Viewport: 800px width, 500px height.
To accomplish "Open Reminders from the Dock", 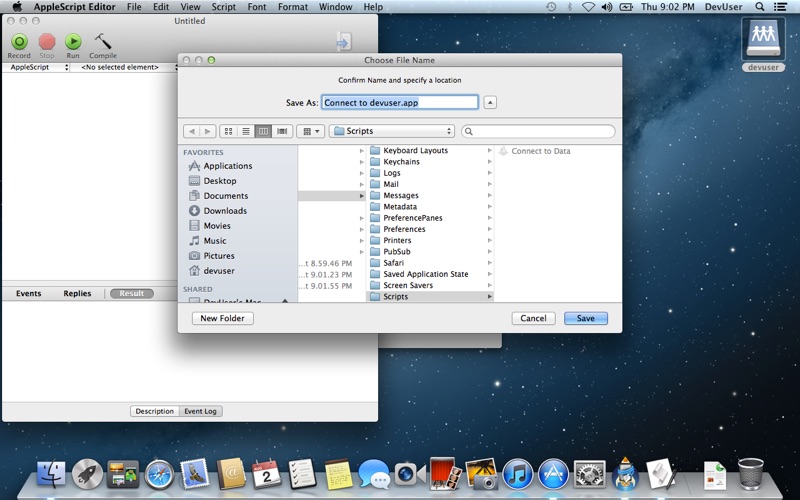I will [302, 474].
